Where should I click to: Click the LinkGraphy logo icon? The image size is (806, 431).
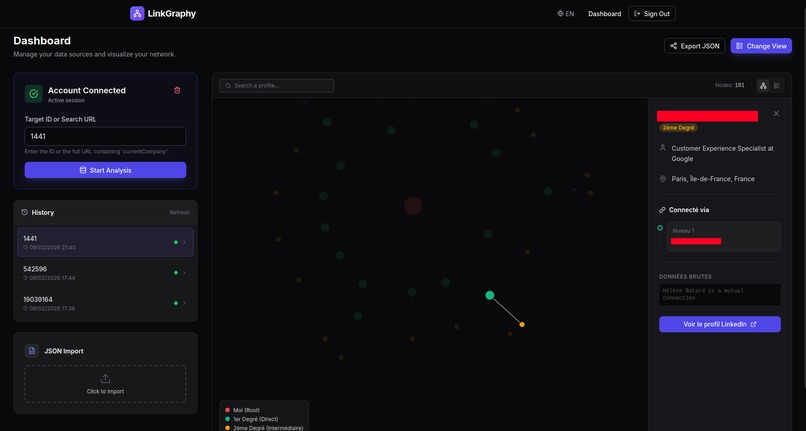click(x=137, y=13)
